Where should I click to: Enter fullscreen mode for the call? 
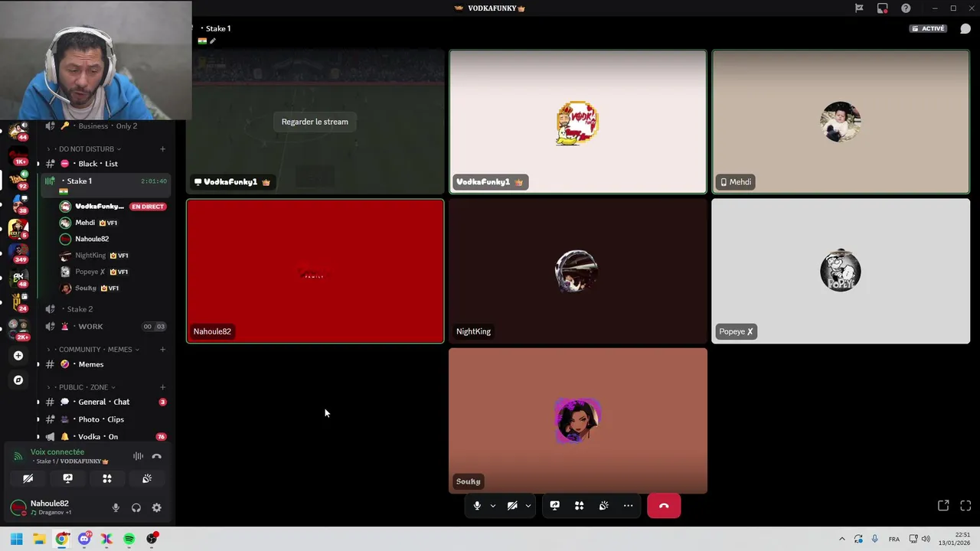click(965, 506)
